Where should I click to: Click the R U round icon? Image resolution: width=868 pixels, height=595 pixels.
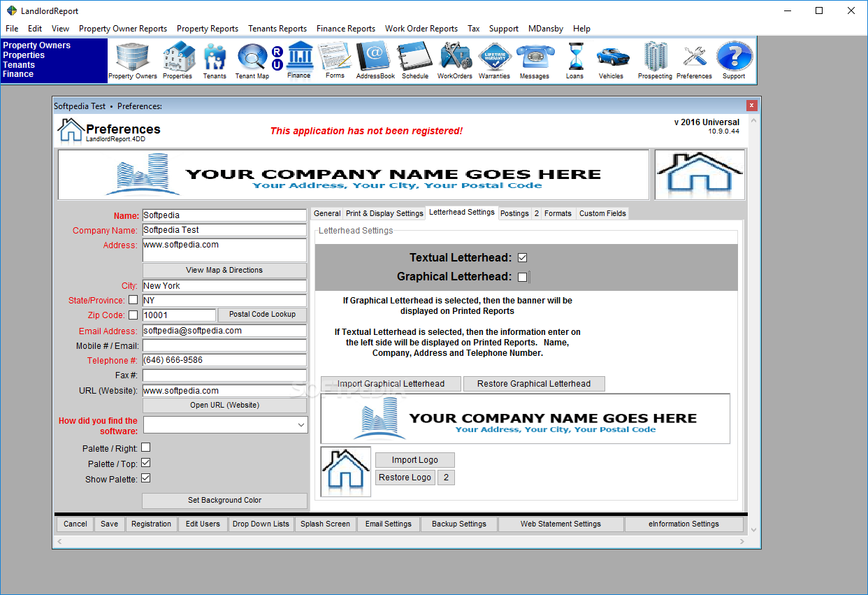pos(277,59)
